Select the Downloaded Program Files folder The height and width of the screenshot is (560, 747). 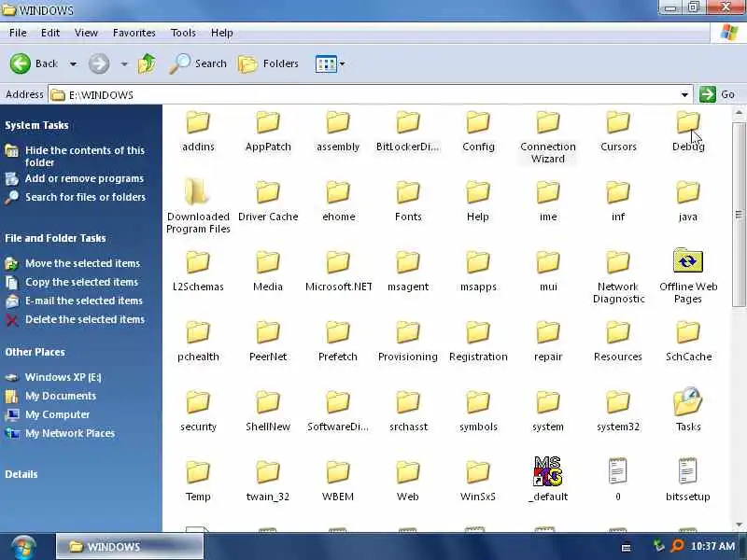pyautogui.click(x=197, y=192)
